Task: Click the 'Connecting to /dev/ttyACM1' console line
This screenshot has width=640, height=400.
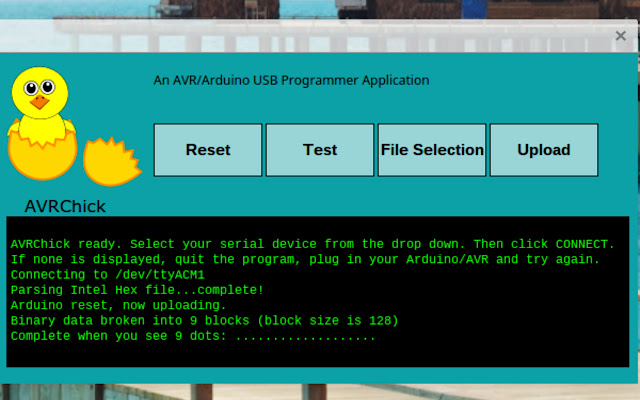Action: pyautogui.click(x=108, y=275)
